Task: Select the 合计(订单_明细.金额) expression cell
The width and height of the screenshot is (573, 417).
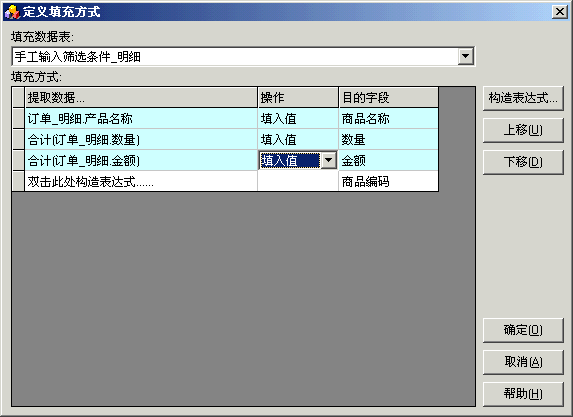Action: tap(141, 160)
